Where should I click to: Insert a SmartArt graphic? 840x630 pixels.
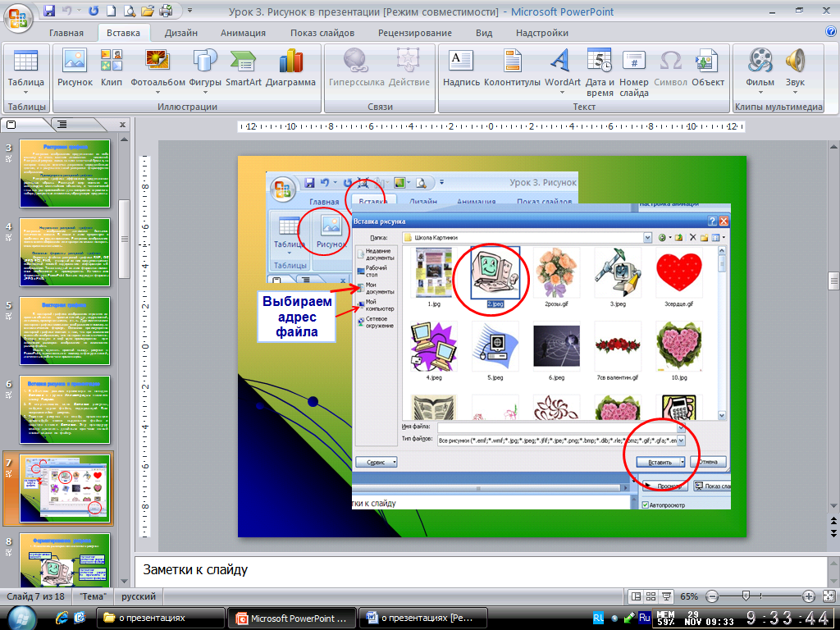pos(244,67)
